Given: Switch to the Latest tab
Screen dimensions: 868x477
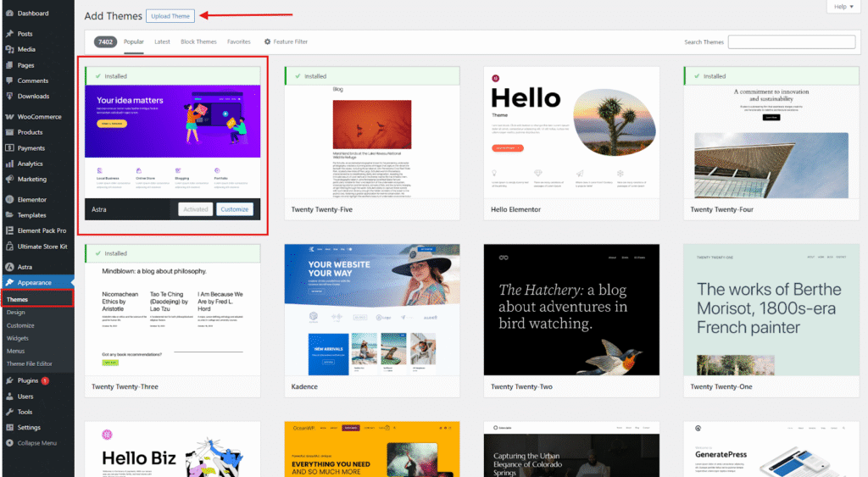Looking at the screenshot, I should click(162, 42).
